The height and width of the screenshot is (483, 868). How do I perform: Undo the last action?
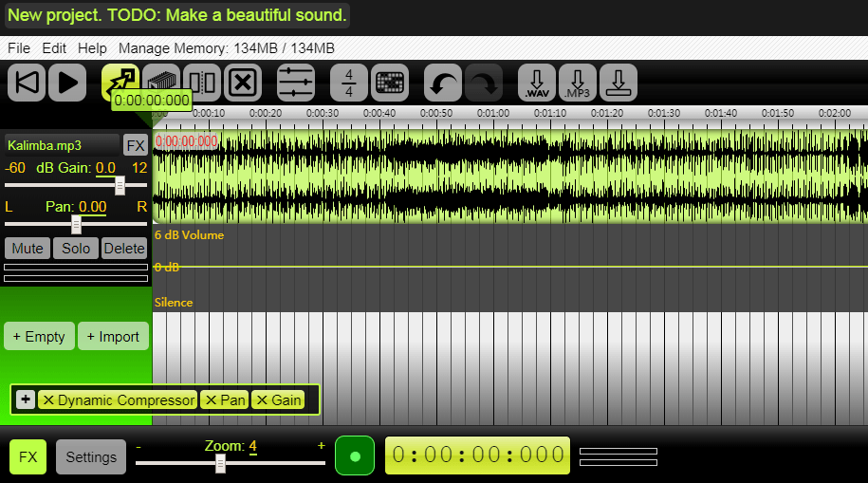443,84
